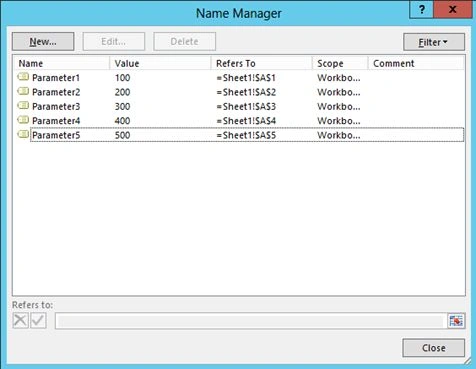The height and width of the screenshot is (369, 476).
Task: Open the Filter dropdown
Action: pos(434,42)
